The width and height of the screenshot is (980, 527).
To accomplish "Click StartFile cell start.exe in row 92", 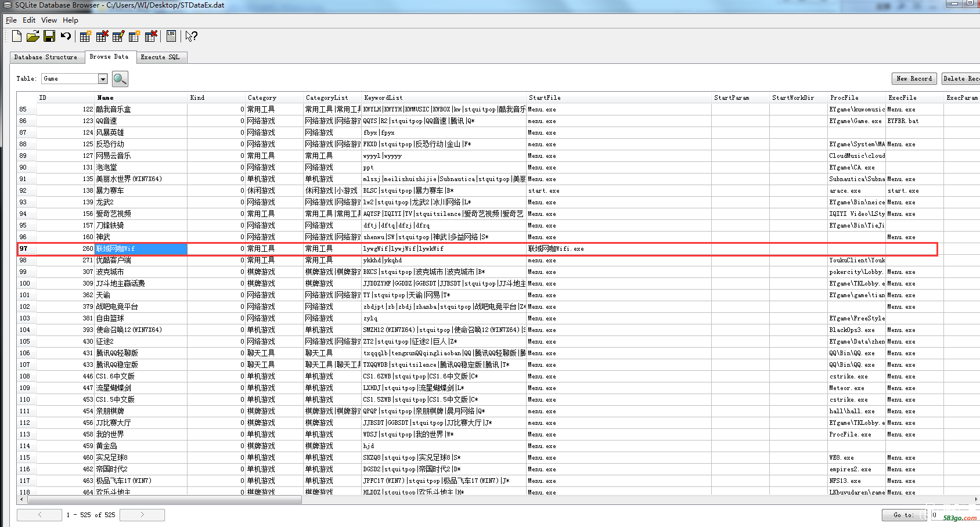I will click(619, 190).
